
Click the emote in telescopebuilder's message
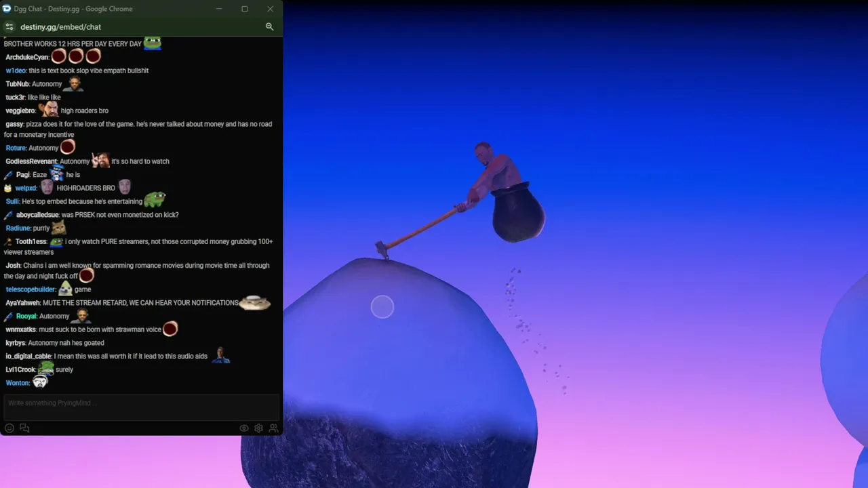point(65,289)
